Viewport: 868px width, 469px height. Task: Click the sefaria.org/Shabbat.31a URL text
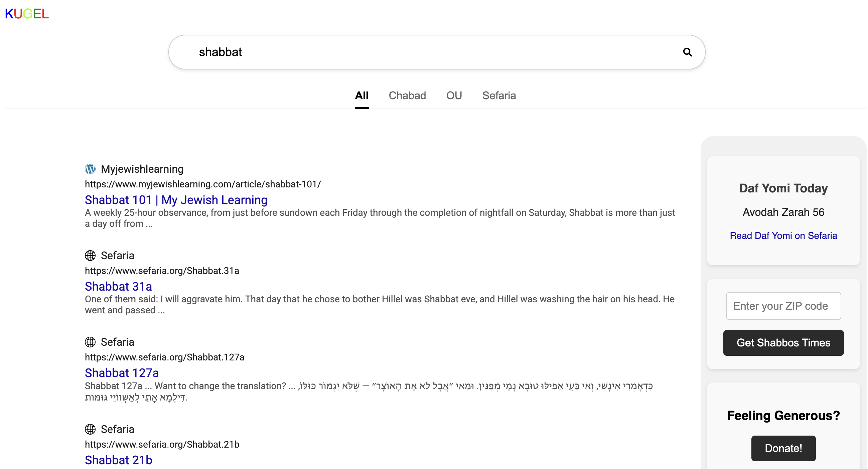click(x=162, y=271)
